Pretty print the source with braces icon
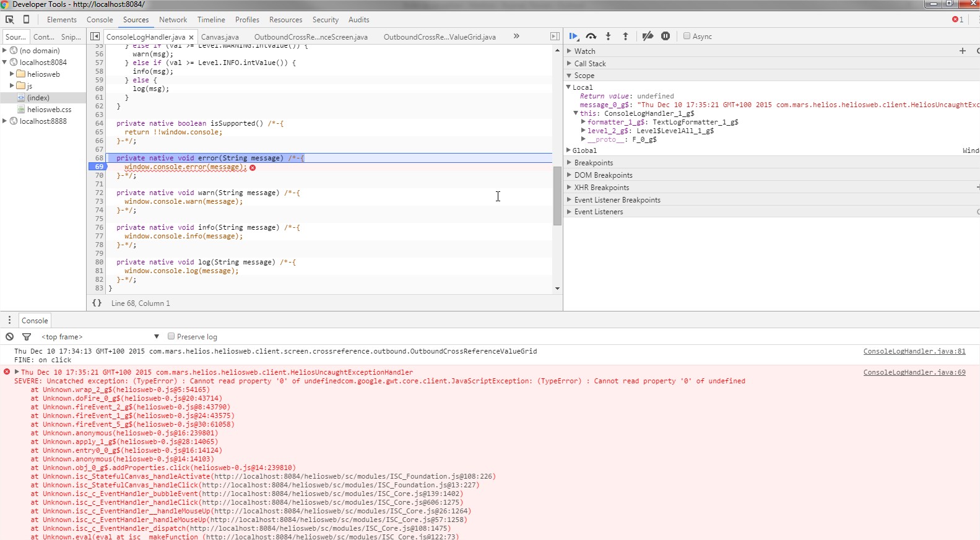This screenshot has height=540, width=980. [x=97, y=303]
